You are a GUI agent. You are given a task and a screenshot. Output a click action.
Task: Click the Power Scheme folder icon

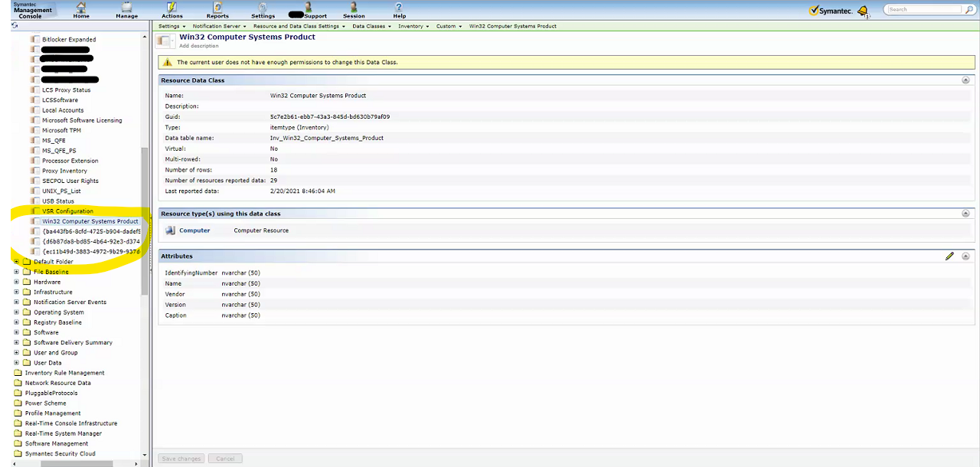point(18,403)
